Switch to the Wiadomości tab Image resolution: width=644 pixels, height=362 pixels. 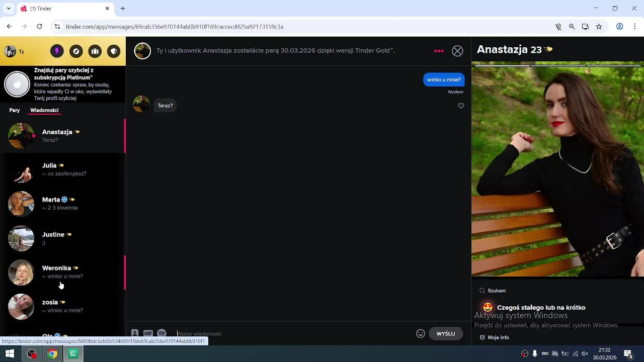[44, 110]
